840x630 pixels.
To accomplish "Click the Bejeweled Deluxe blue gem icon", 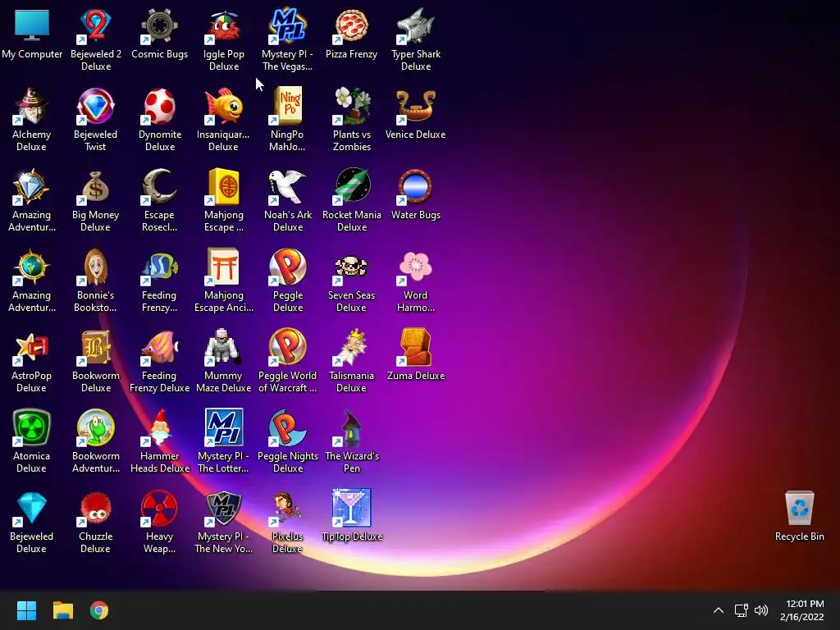I will [x=32, y=508].
